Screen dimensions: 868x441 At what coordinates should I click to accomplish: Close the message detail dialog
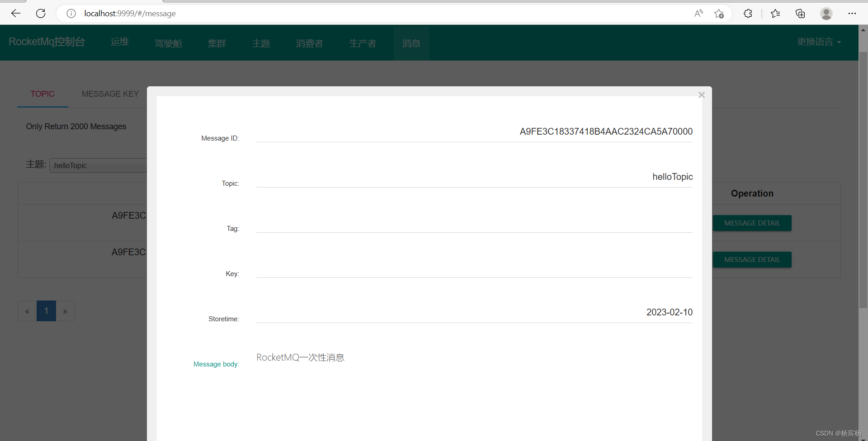coord(702,95)
